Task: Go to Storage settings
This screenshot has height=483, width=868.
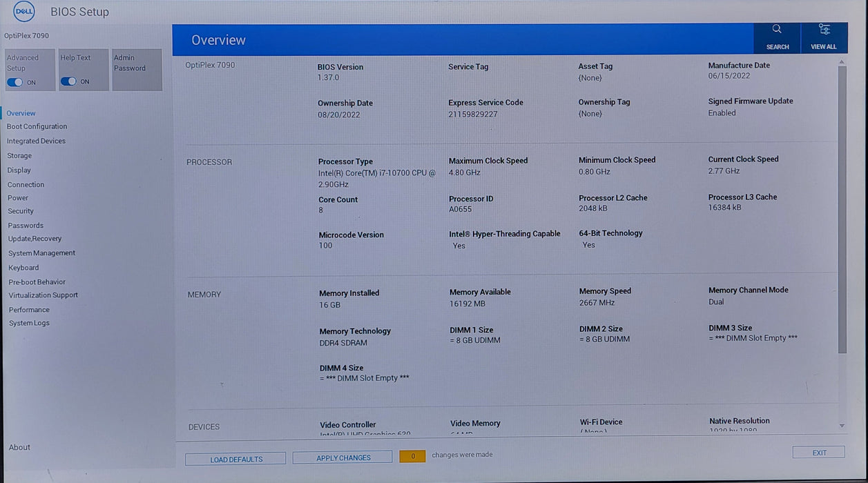Action: [19, 156]
